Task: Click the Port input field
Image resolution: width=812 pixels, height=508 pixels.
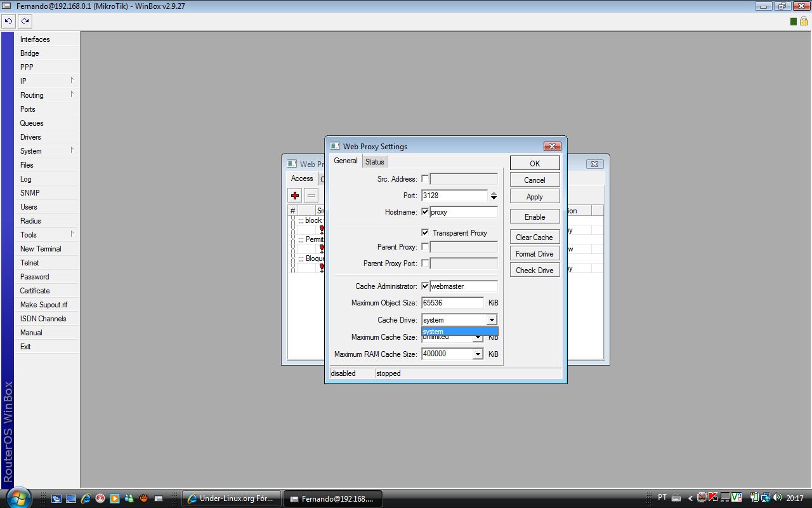Action: (x=454, y=196)
